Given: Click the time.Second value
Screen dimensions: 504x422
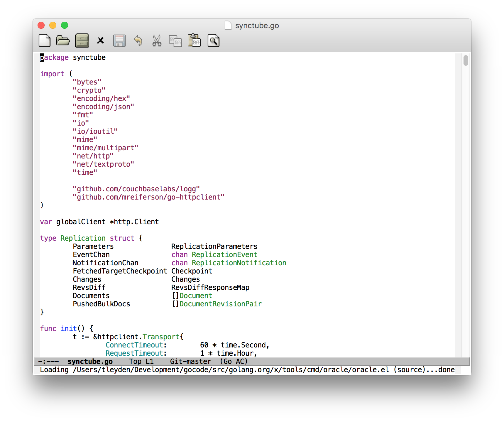Looking at the screenshot, I should point(243,345).
